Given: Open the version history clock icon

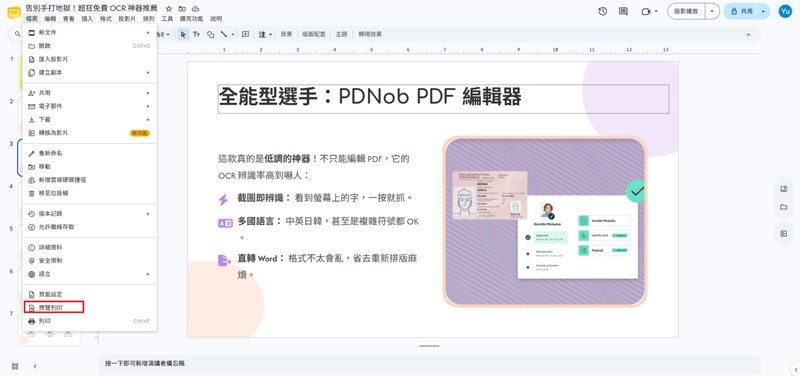Looking at the screenshot, I should [x=603, y=11].
